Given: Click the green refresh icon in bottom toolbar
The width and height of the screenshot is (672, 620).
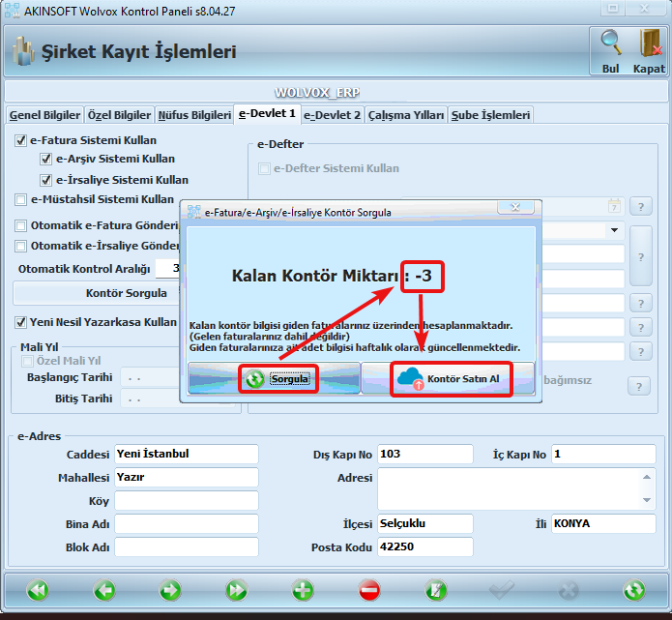Looking at the screenshot, I should coord(633,589).
